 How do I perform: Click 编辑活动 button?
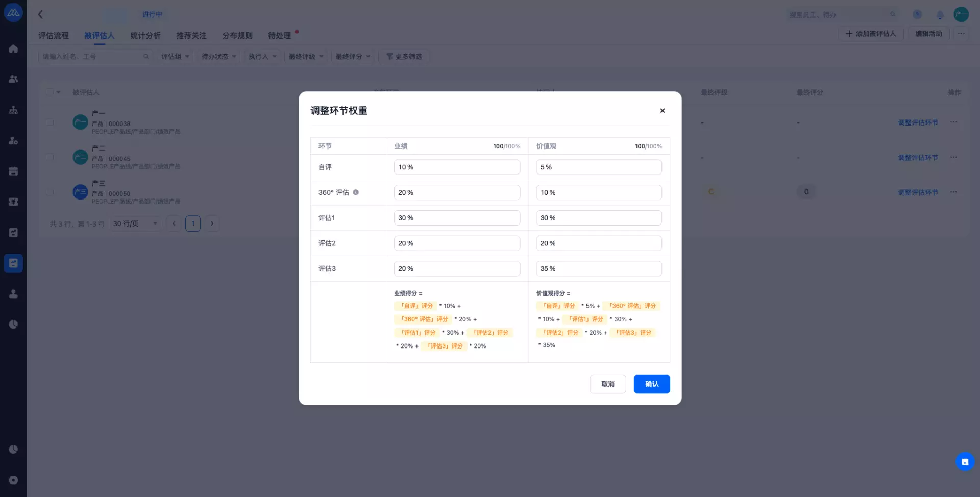click(x=928, y=34)
